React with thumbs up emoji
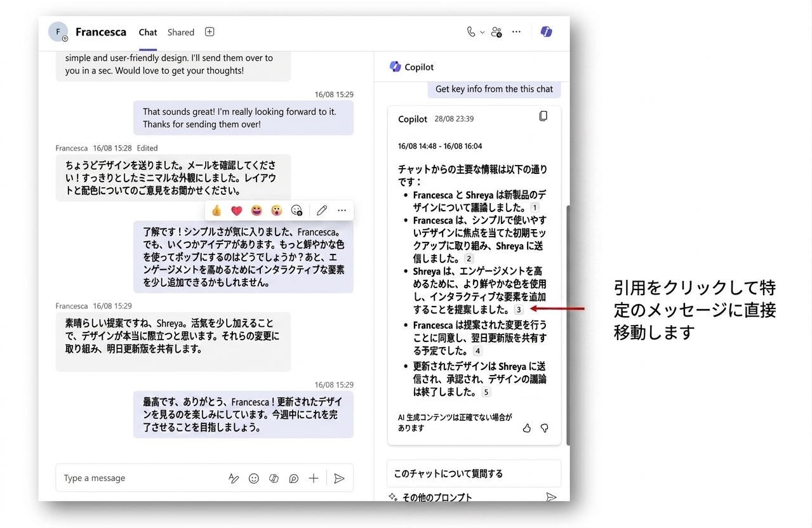 pos(217,211)
